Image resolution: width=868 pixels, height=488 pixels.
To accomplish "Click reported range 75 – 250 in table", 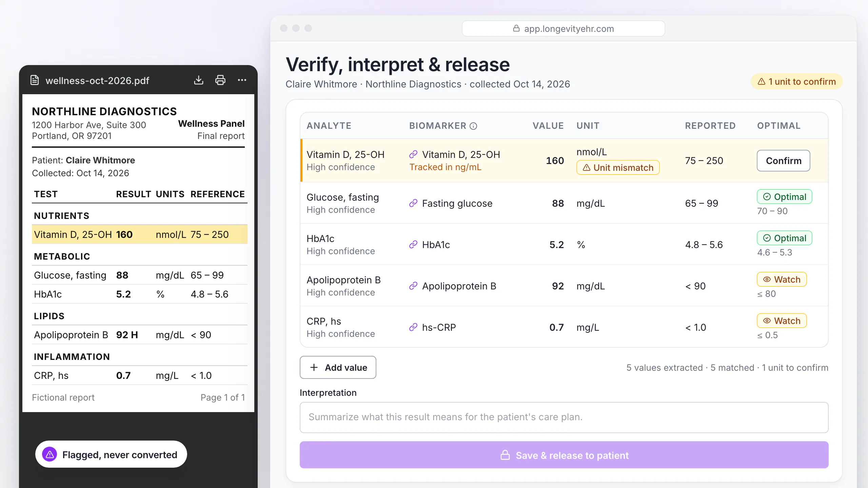I will pyautogui.click(x=704, y=161).
